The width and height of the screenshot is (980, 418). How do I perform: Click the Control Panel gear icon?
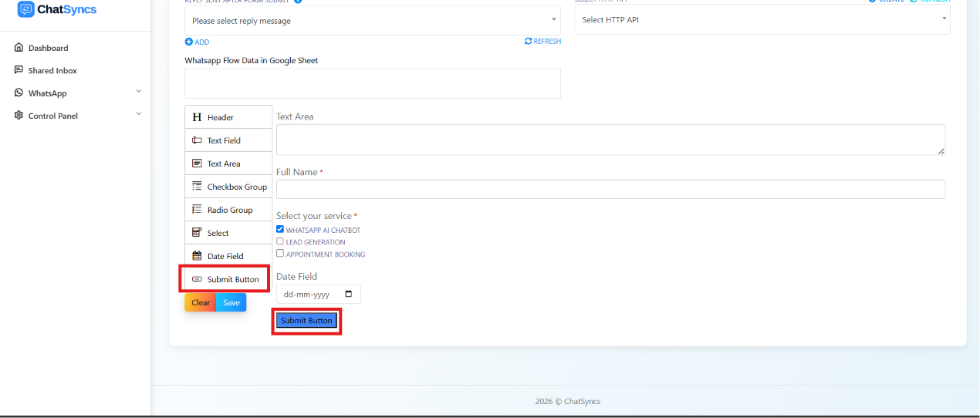click(19, 116)
